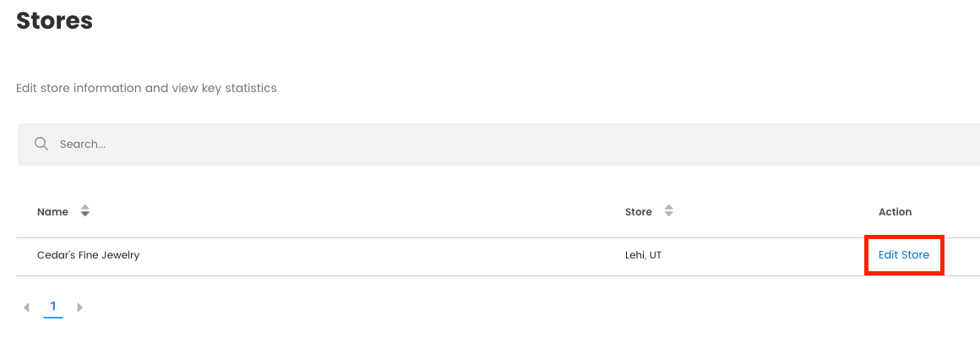Click the magnifying glass search icon
The image size is (980, 354).
coord(41,144)
